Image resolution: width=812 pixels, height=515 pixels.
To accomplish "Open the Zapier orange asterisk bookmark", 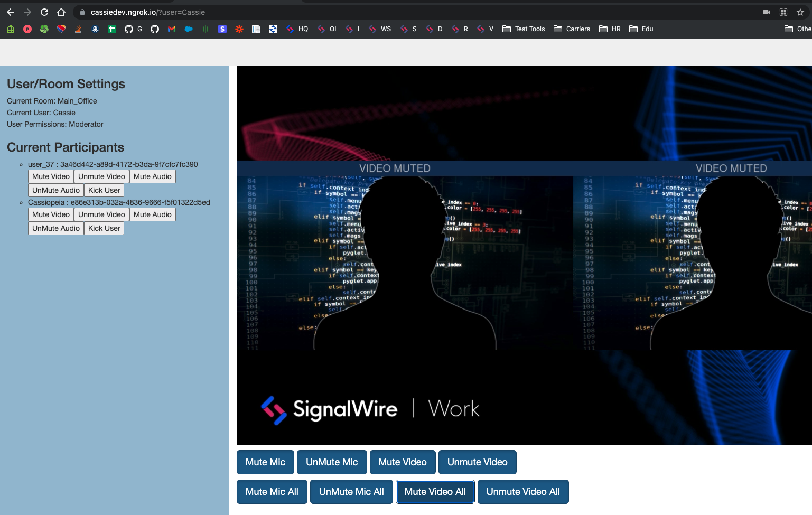I will coord(239,29).
